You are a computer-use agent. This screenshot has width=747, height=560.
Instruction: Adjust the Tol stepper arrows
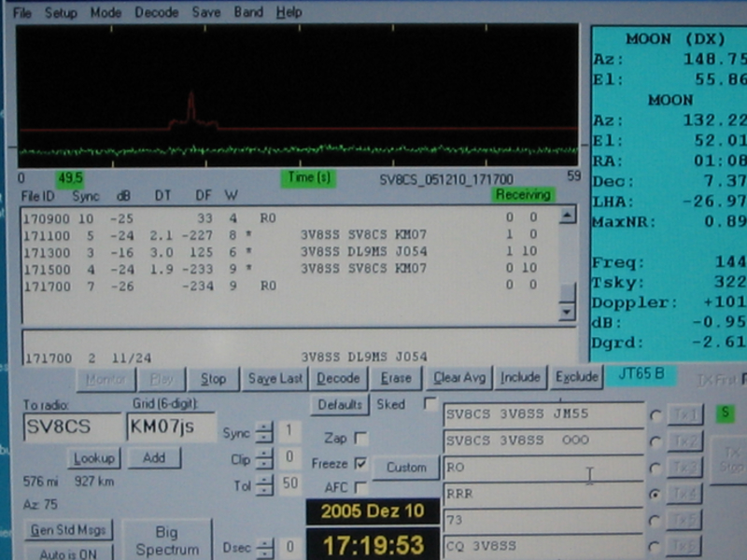[264, 485]
